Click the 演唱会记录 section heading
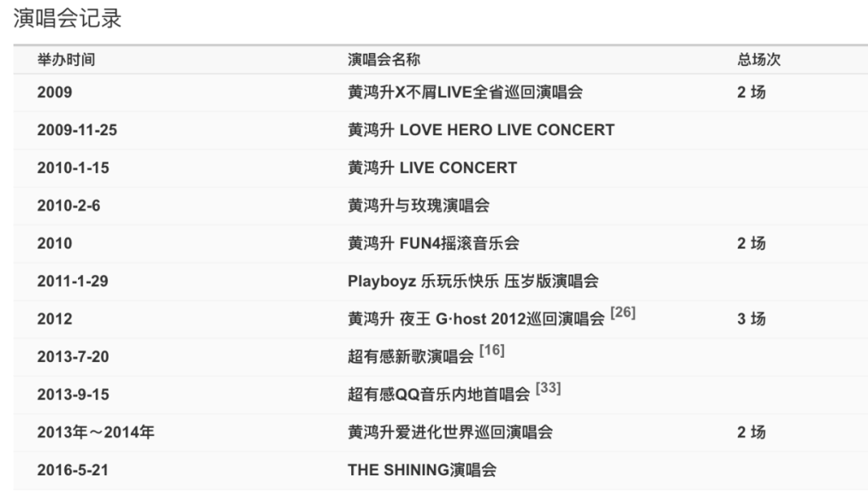The height and width of the screenshot is (497, 868). (68, 20)
